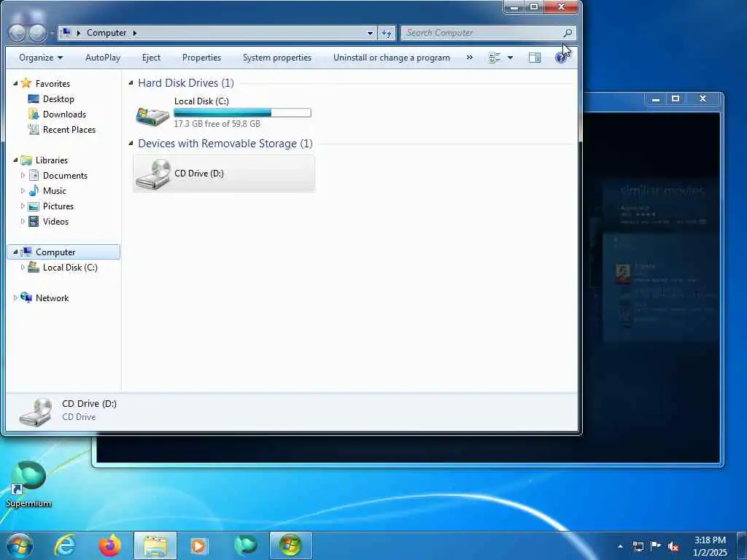The image size is (747, 560).
Task: Click AutoPlay in the command bar
Action: click(103, 58)
